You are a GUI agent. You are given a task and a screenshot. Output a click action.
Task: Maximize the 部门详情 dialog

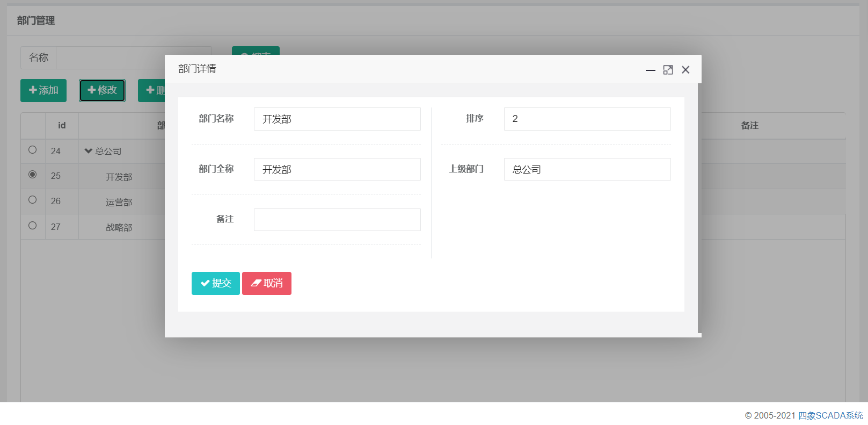click(668, 70)
